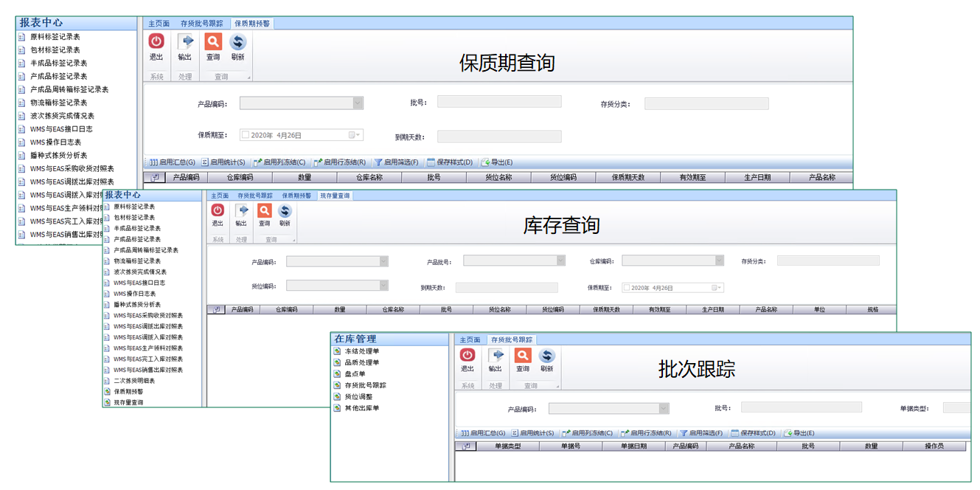Open 产品编码 dropdown in 批次跟踪 window
980x490 pixels.
(x=664, y=408)
